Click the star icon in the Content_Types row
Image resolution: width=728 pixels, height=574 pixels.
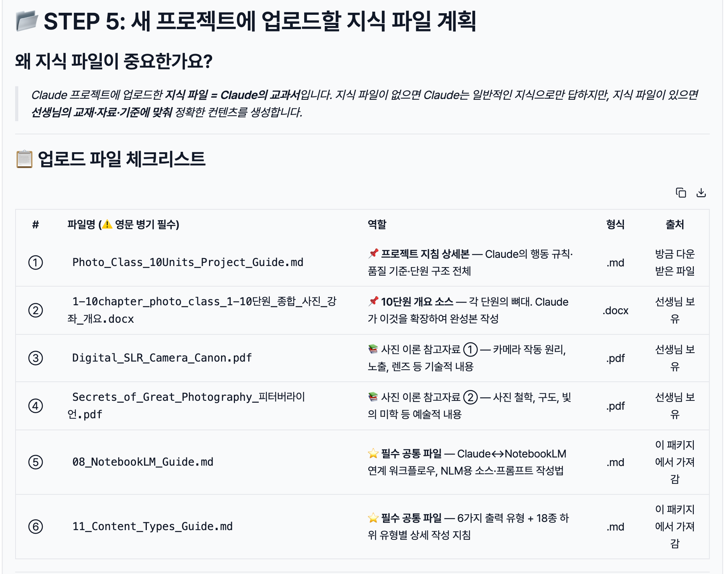tap(373, 518)
